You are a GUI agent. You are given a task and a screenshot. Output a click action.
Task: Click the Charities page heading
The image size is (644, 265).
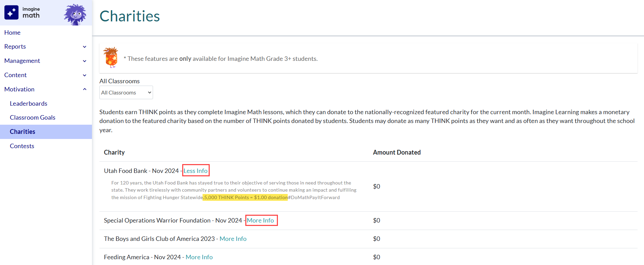coord(130,16)
